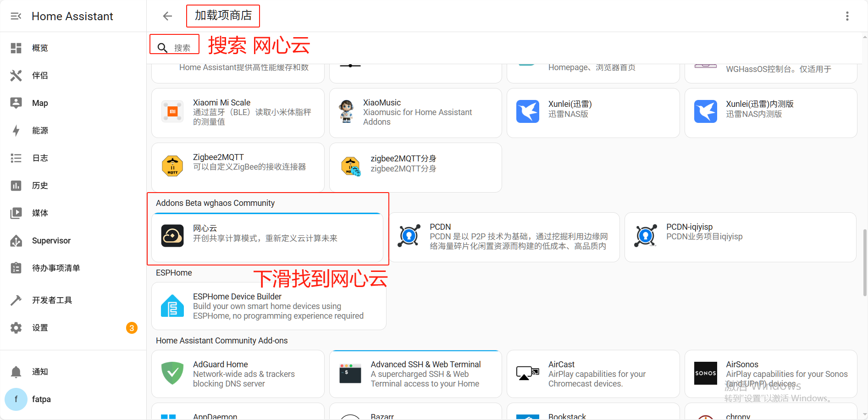Click the XiaoMusic character icon
Image resolution: width=868 pixels, height=420 pixels.
[347, 111]
